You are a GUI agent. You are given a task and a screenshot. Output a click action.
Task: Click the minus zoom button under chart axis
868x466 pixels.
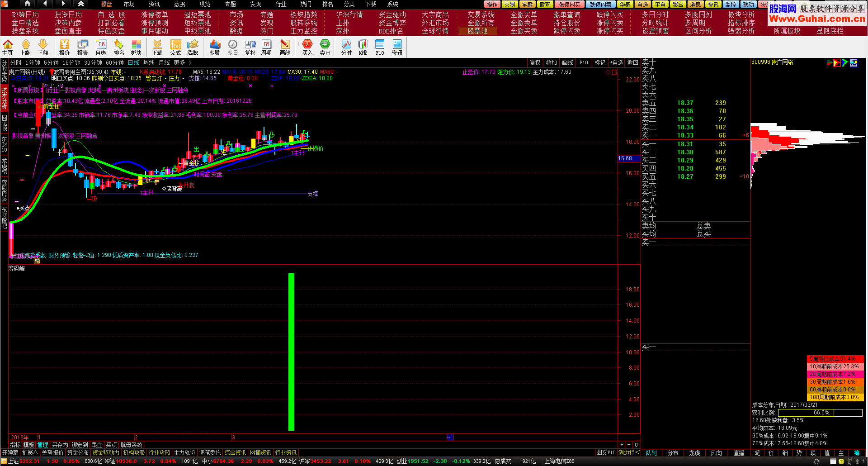(x=629, y=445)
